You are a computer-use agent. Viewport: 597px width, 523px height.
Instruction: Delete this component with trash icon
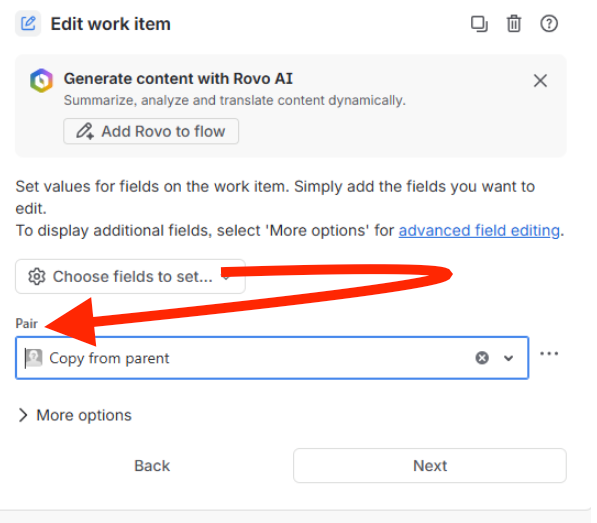[x=514, y=24]
